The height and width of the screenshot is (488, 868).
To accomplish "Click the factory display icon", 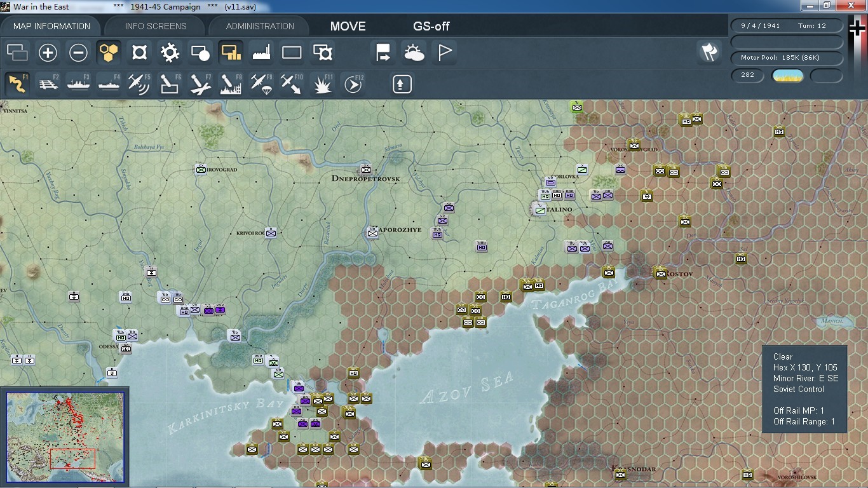I will (x=261, y=53).
